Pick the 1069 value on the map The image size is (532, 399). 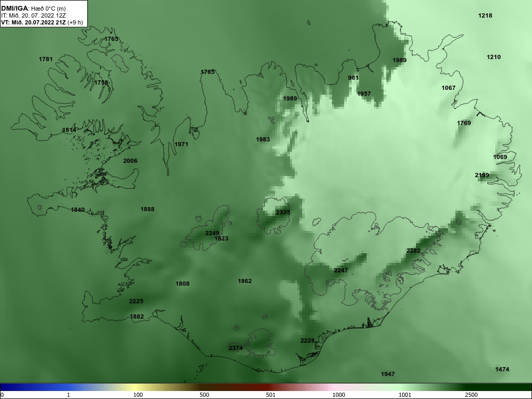click(x=500, y=157)
